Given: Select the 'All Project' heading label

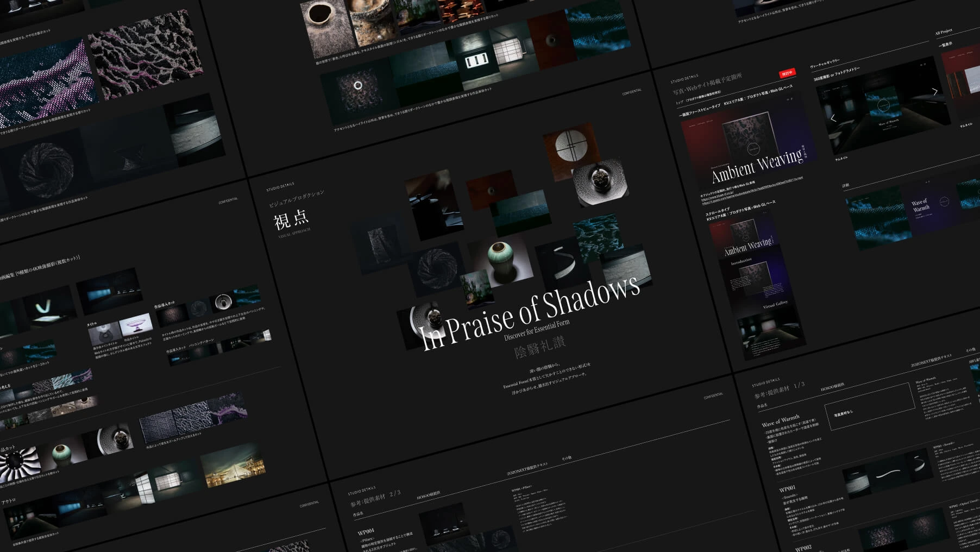Looking at the screenshot, I should 944,32.
